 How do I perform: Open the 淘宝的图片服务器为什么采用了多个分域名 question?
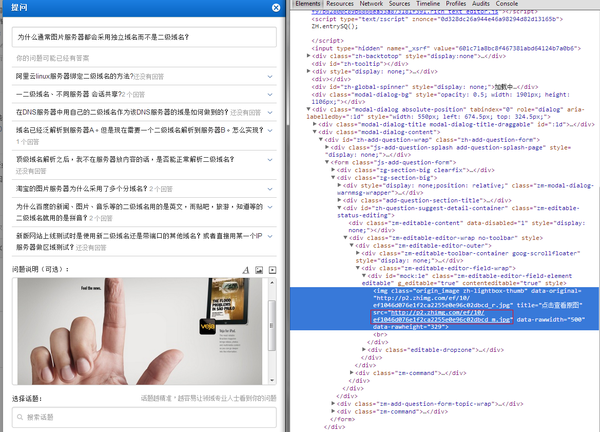pyautogui.click(x=82, y=189)
